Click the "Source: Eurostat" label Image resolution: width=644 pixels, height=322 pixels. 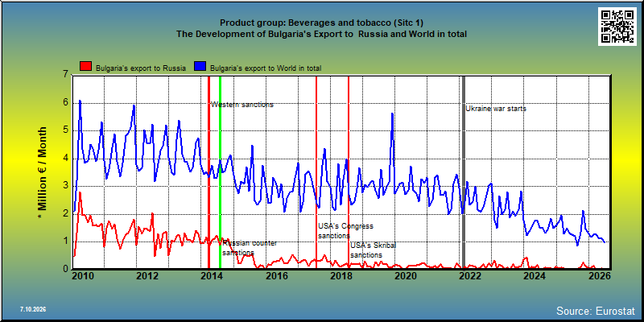[x=596, y=310]
